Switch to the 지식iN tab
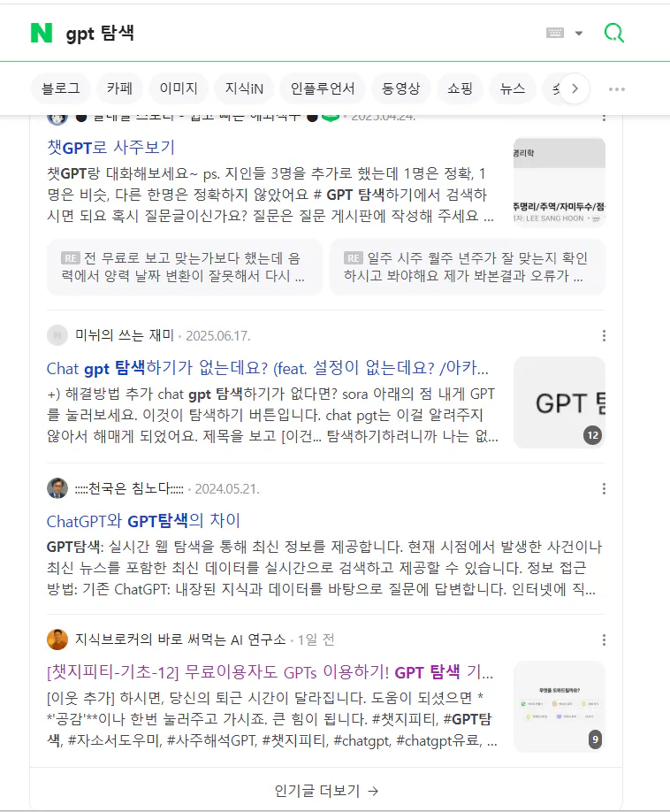 click(244, 89)
